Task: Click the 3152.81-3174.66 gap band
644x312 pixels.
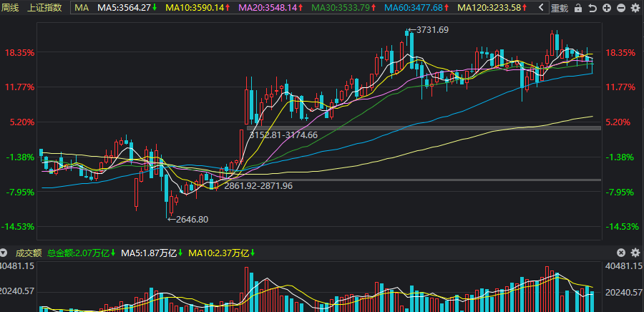Action: pyautogui.click(x=424, y=128)
